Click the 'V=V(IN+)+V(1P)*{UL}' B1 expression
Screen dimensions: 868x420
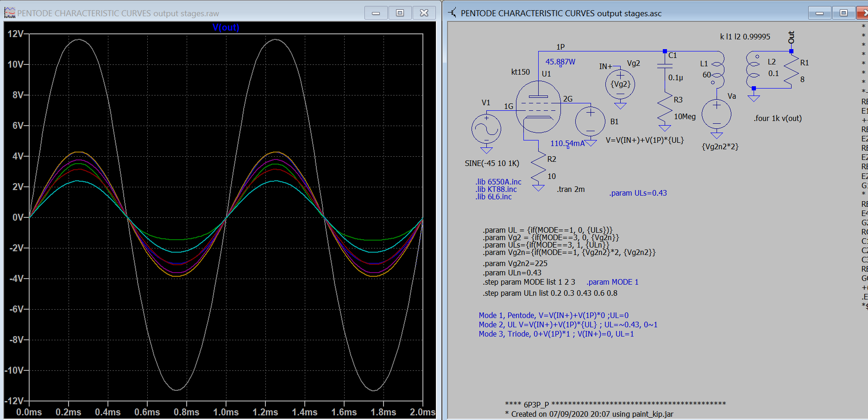pyautogui.click(x=645, y=140)
